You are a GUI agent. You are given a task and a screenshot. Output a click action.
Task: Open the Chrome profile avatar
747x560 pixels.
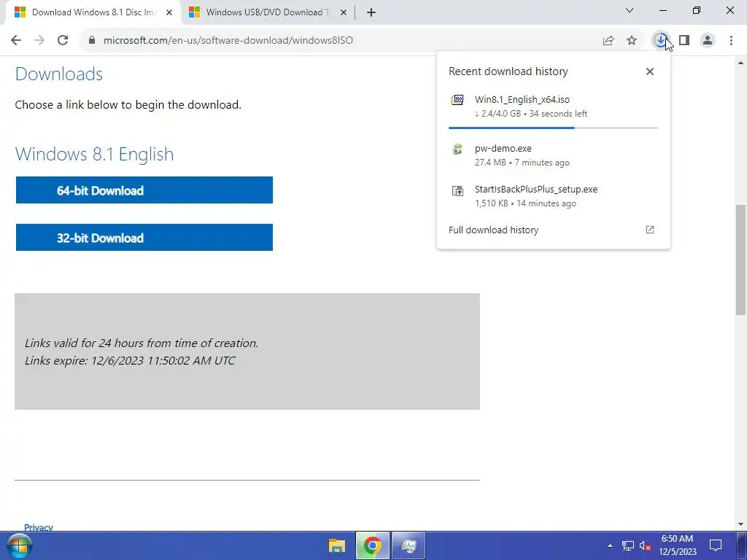[708, 41]
